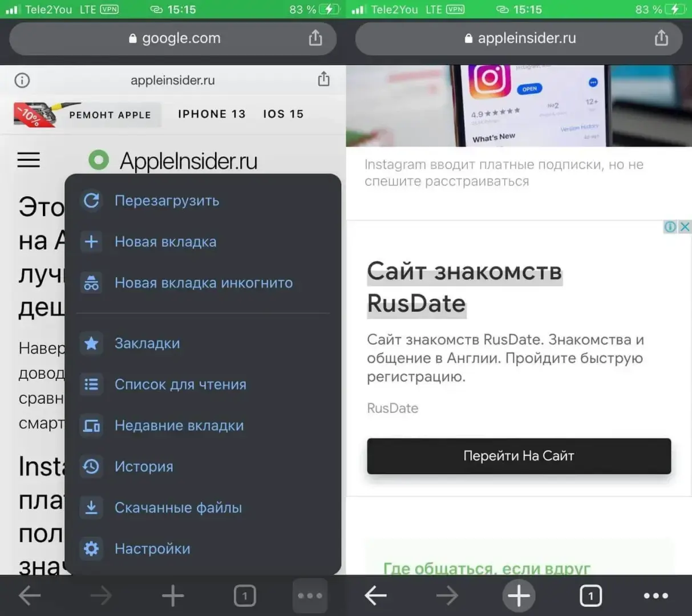
Task: Choose Недавние вкладки in the menu
Action: pos(179,425)
